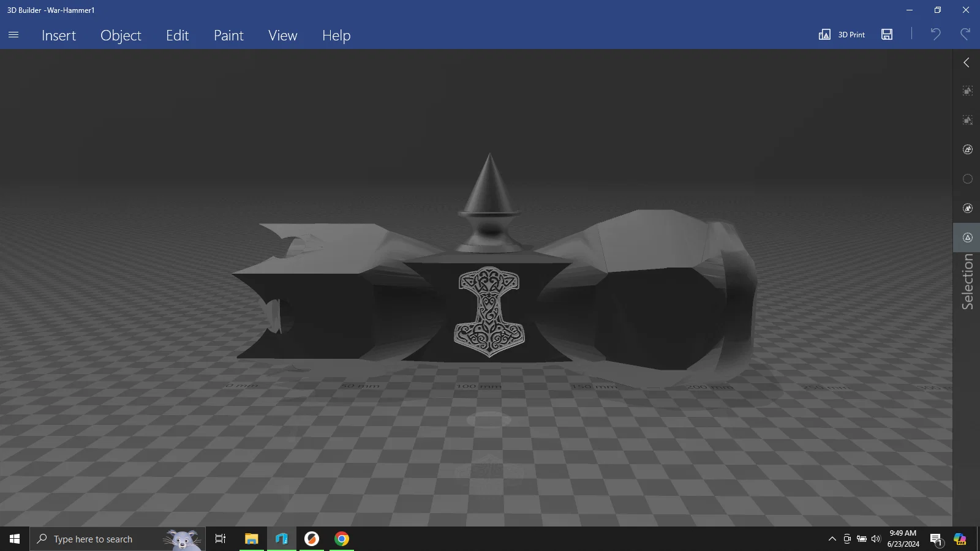Click the vertical Selection panel label

[968, 282]
